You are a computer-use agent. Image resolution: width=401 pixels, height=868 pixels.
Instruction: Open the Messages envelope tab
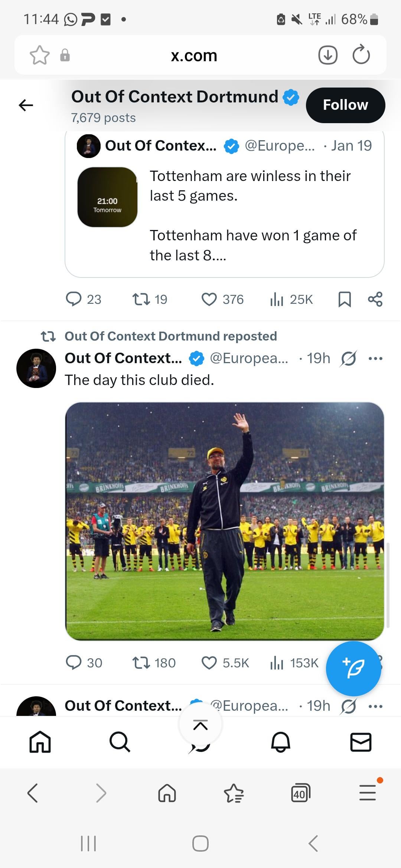[361, 742]
